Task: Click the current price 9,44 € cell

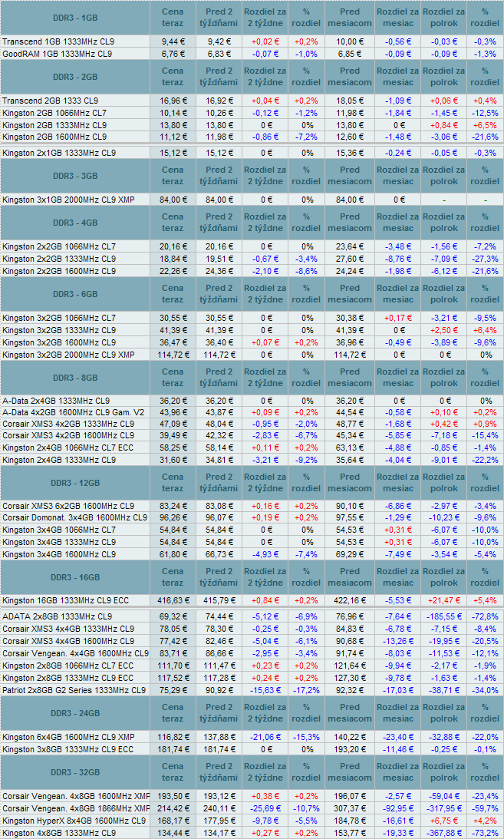Action: tap(173, 41)
